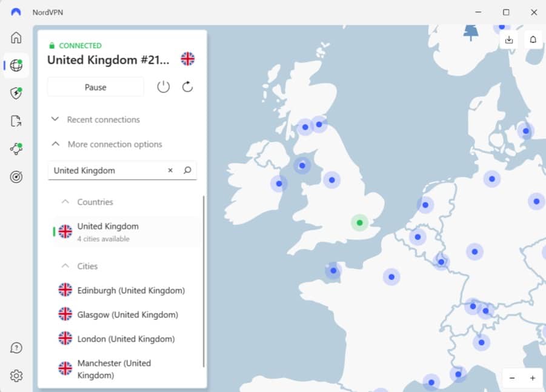546x392 pixels.
Task: Select the green connected London map dot
Action: pyautogui.click(x=360, y=223)
